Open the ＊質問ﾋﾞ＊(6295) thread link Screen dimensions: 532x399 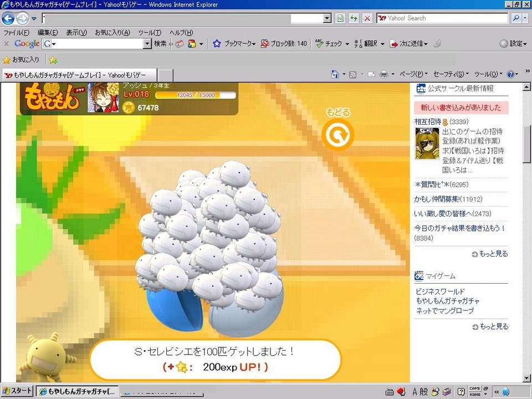(x=441, y=185)
